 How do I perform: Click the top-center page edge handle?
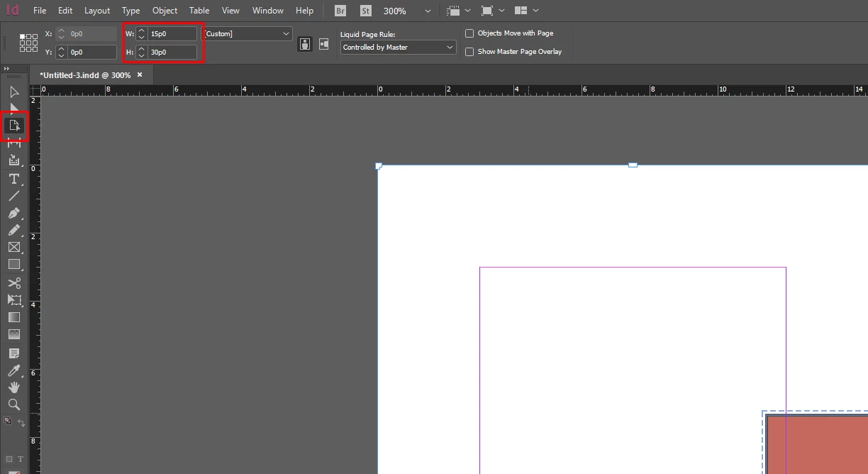coord(633,165)
